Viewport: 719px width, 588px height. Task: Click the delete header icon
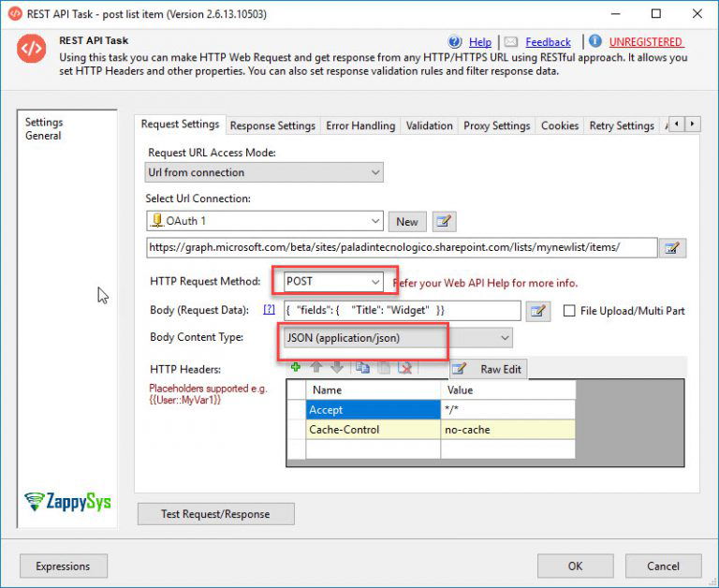click(404, 368)
